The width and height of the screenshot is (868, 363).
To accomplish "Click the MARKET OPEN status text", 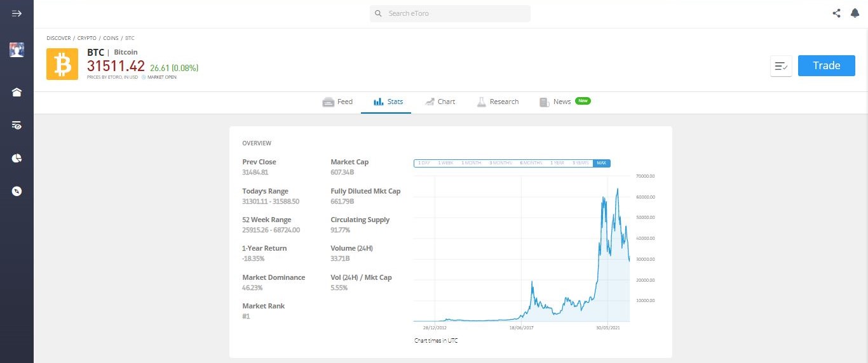I will tap(161, 77).
